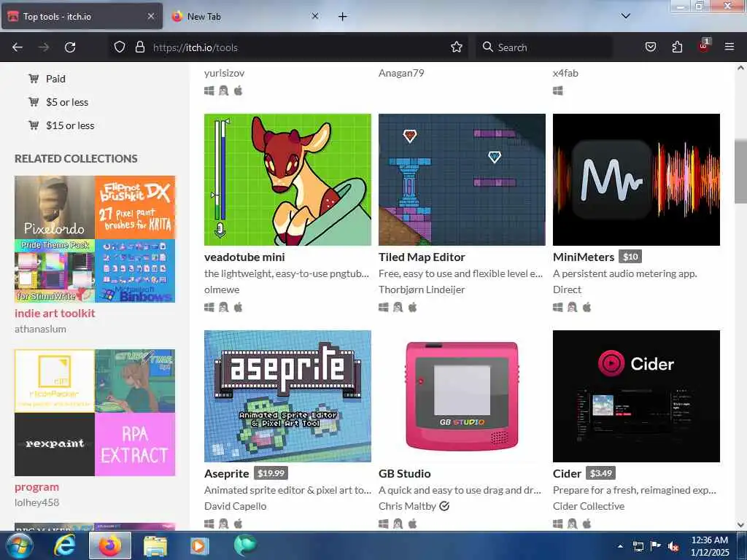Image resolution: width=747 pixels, height=560 pixels.
Task: Open veadotube mini title link
Action: (x=244, y=257)
